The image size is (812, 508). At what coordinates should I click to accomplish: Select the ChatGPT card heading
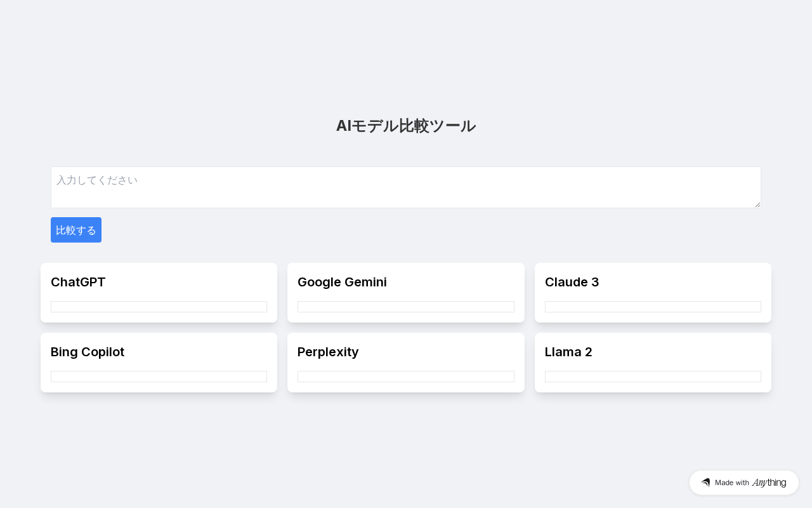click(78, 282)
